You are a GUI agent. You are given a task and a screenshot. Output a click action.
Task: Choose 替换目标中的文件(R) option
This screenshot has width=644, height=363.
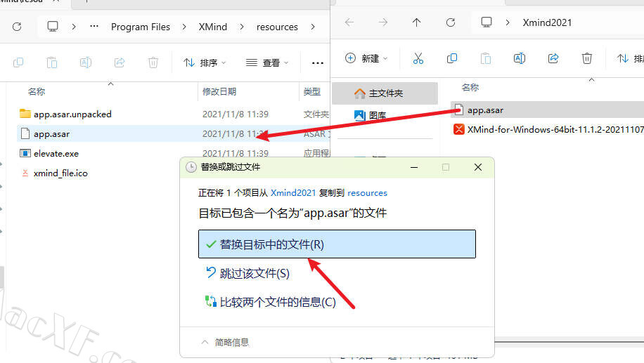click(x=337, y=244)
